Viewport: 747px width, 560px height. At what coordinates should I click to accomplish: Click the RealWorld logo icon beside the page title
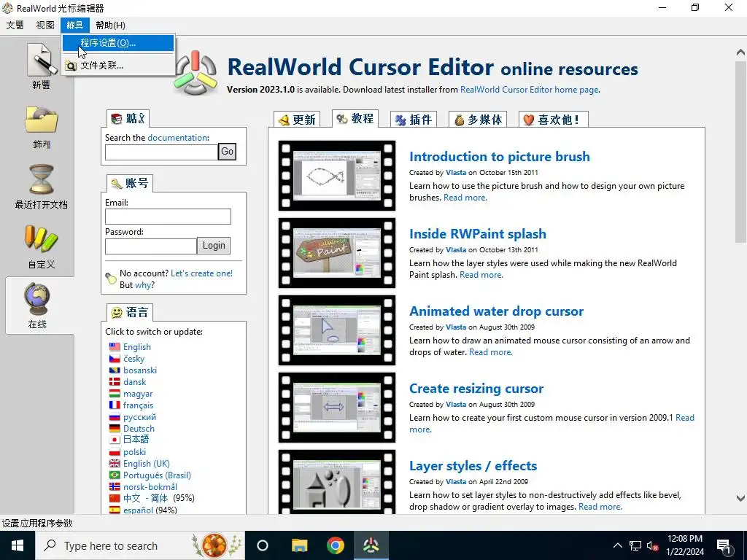click(196, 74)
